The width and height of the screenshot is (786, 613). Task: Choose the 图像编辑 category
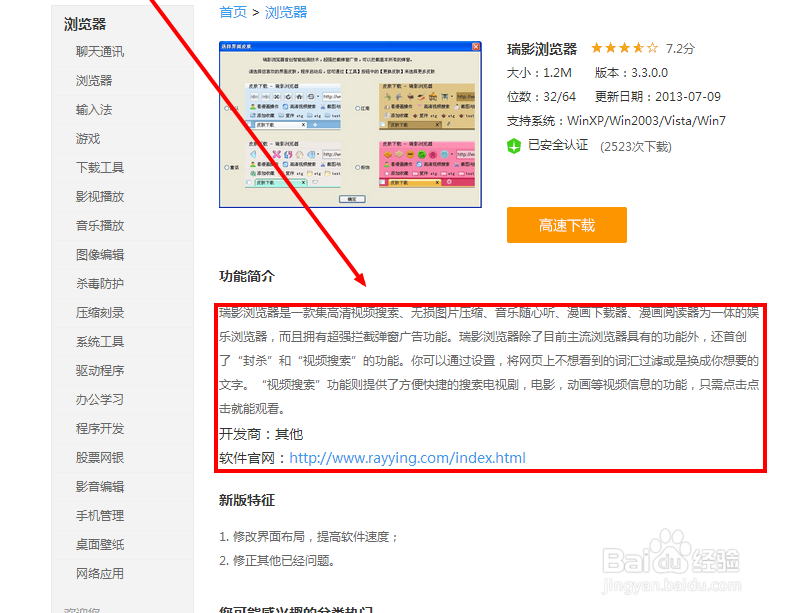tap(100, 255)
